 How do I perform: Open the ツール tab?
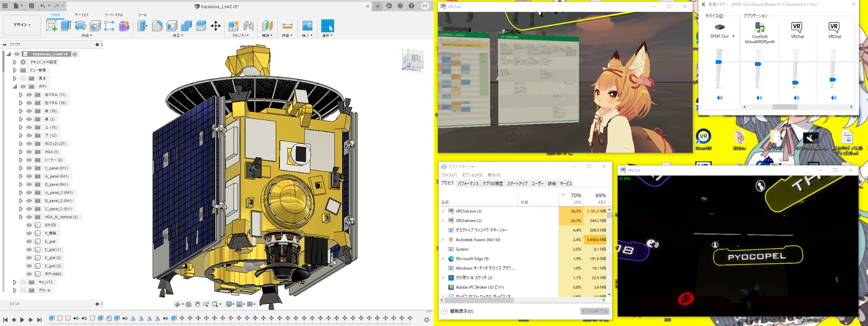point(142,15)
